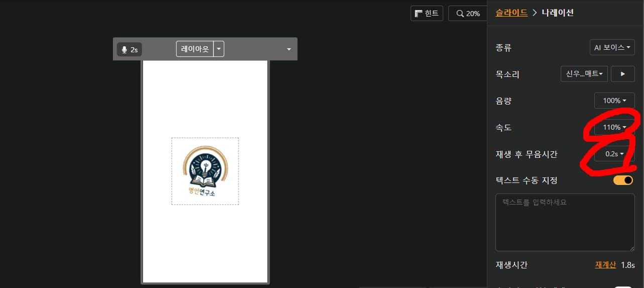644x288 pixels.
Task: Open the 속도 110% dropdown
Action: click(614, 127)
